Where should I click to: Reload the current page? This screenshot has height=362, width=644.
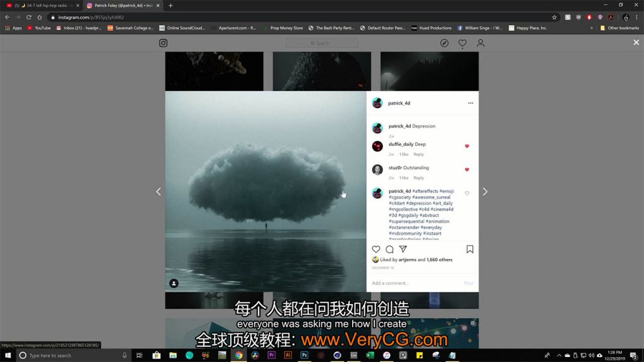29,17
